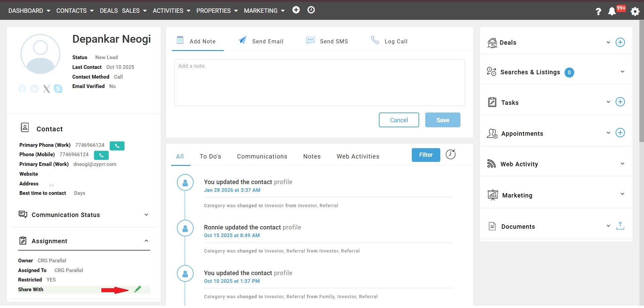Open the settings gear

pyautogui.click(x=635, y=11)
